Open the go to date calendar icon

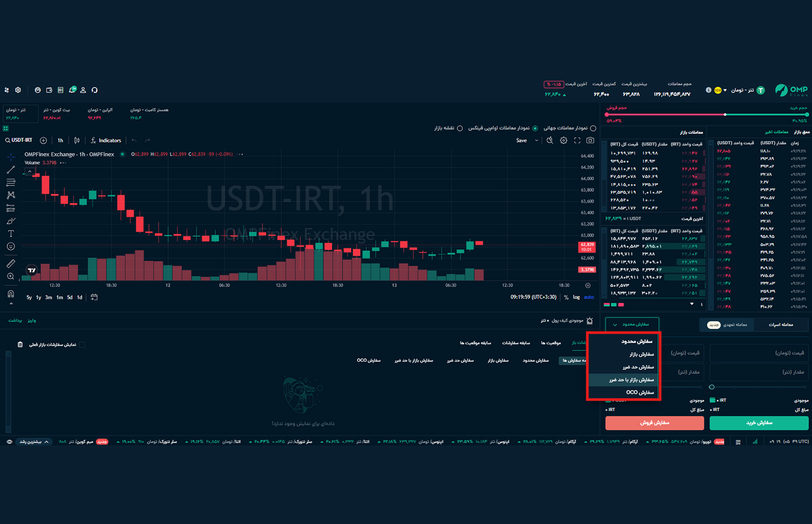pyautogui.click(x=94, y=297)
